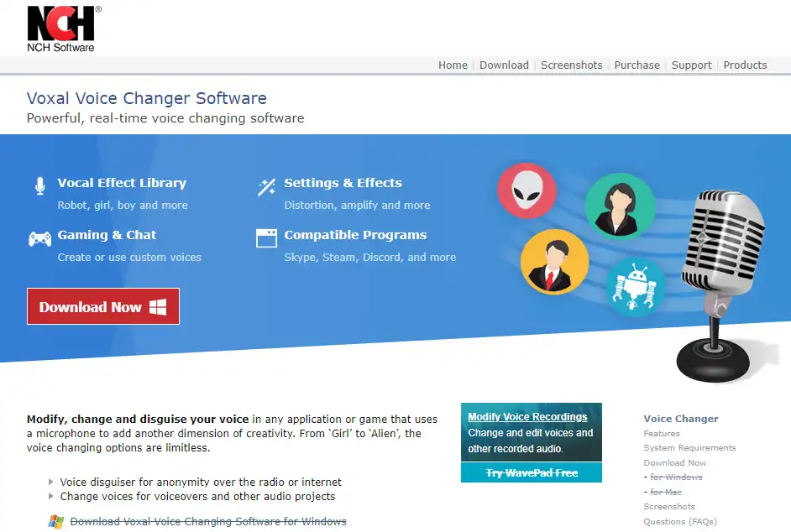Image resolution: width=791 pixels, height=532 pixels.
Task: Open the Modify Voice Recordings link
Action: pos(527,416)
